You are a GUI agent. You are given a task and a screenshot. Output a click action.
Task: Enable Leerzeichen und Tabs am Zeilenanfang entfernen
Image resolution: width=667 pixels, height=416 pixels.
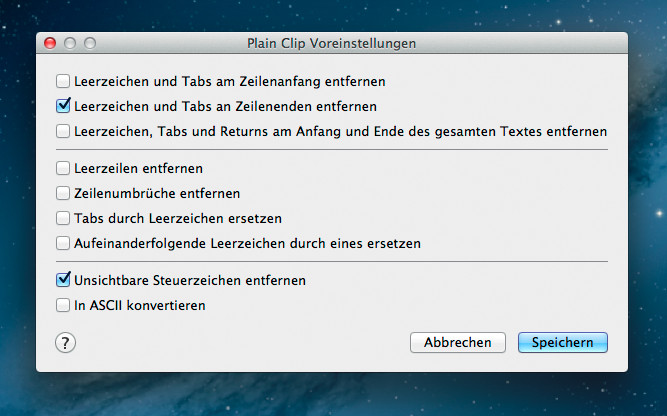[63, 81]
